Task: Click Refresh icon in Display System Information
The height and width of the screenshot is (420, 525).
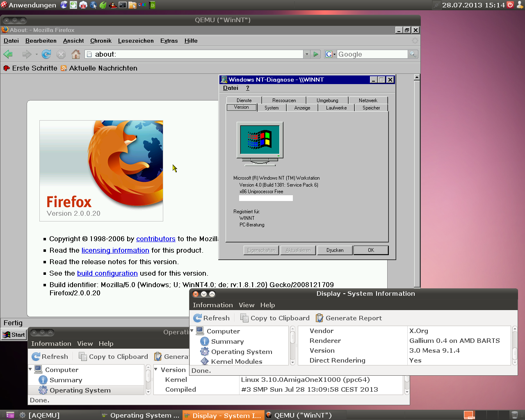Action: pyautogui.click(x=198, y=318)
